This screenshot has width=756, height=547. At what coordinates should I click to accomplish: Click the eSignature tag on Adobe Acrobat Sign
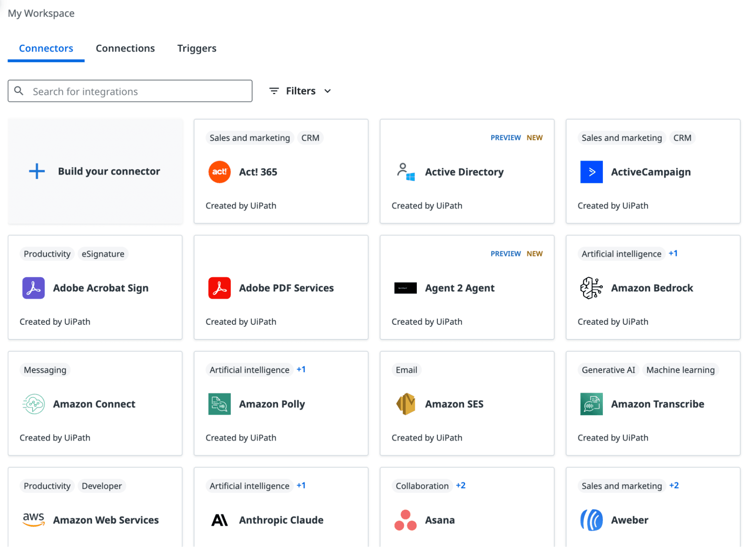[x=103, y=254]
